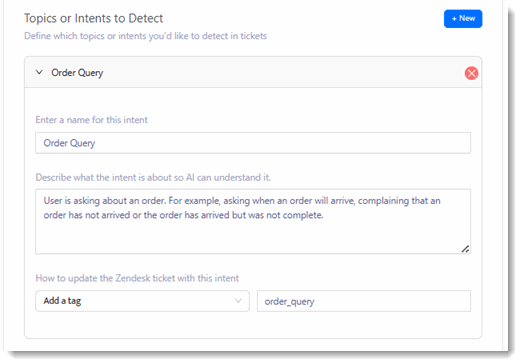Click the 'Describe what the intent is about' label
515x360 pixels.
click(x=153, y=177)
